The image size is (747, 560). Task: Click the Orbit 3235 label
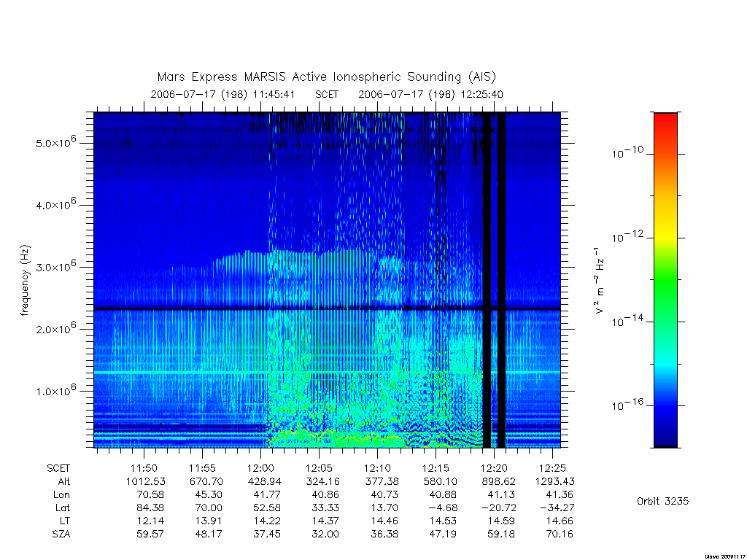pos(662,501)
